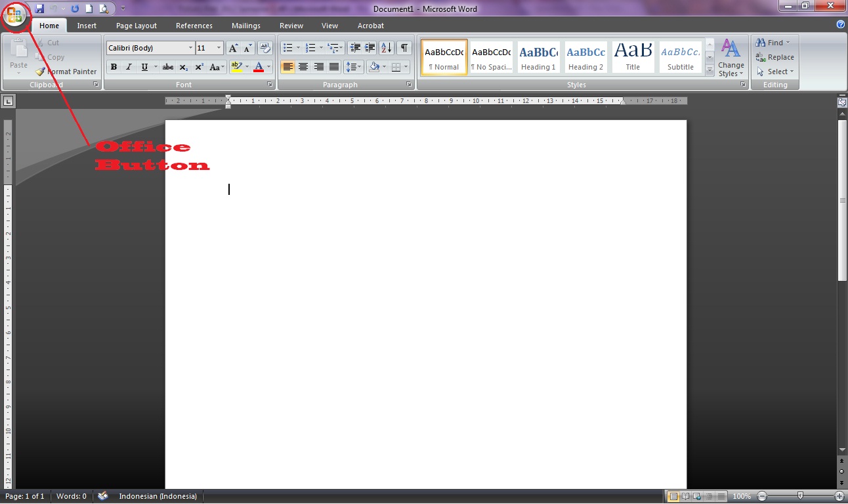
Task: Apply subscript formatting
Action: (x=184, y=67)
